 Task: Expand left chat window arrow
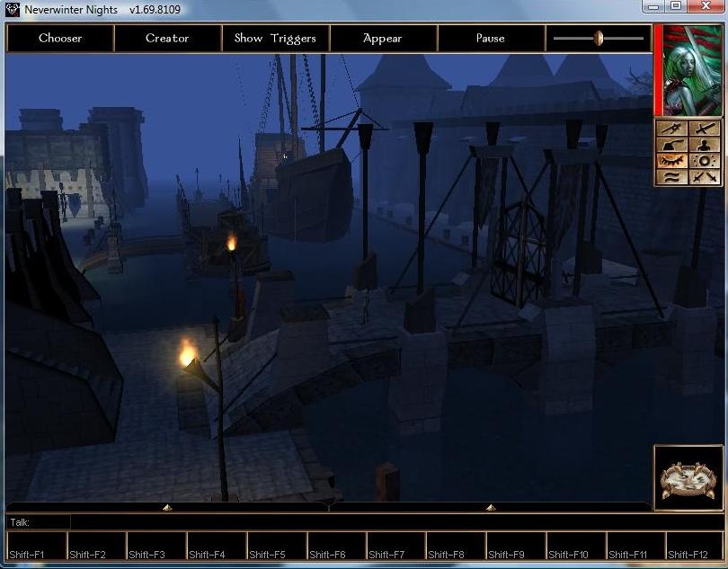[167, 508]
